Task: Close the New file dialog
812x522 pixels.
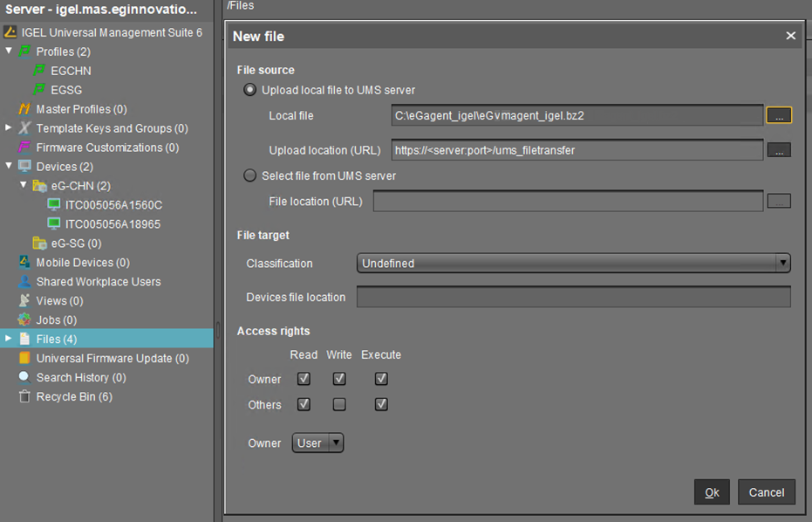Action: [x=790, y=36]
